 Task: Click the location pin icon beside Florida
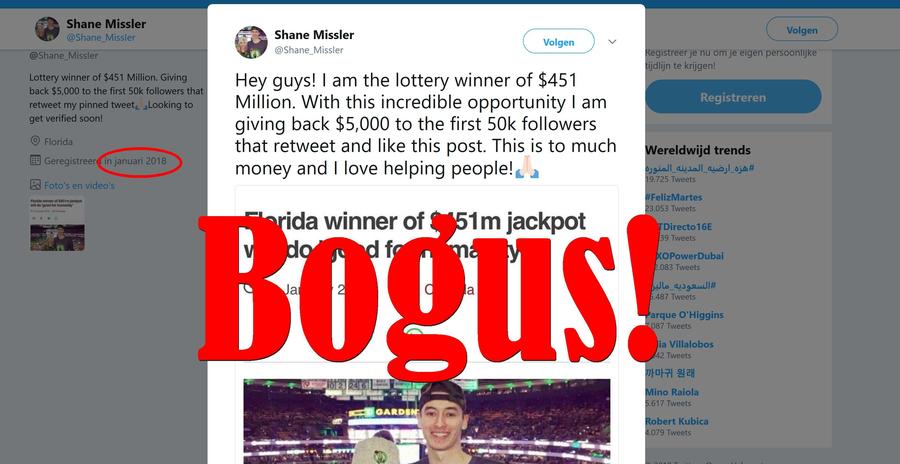coord(35,141)
